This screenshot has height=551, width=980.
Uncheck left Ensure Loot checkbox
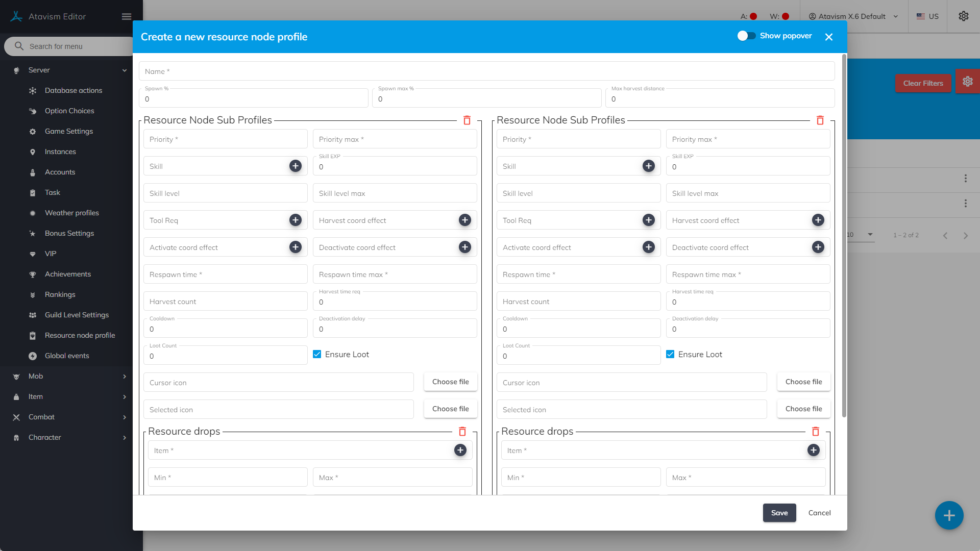point(317,354)
